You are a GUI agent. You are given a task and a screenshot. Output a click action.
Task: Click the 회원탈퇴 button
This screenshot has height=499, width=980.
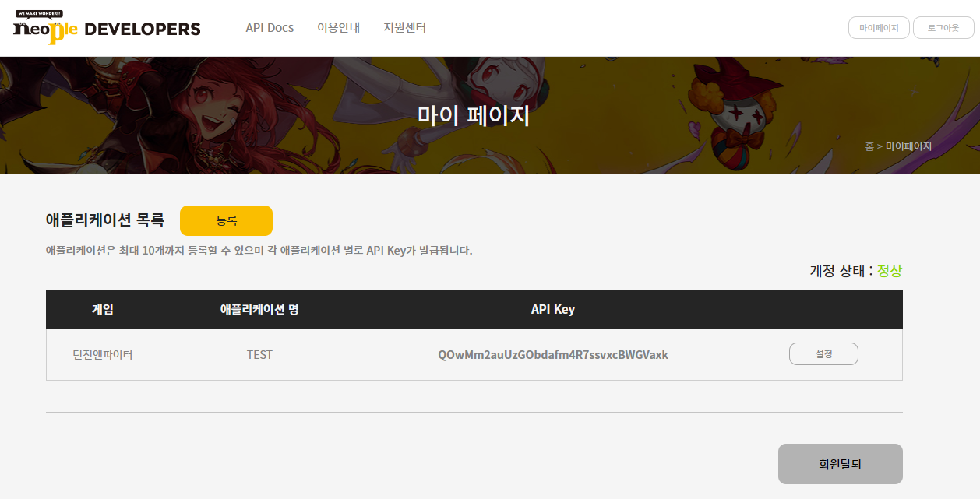840,464
